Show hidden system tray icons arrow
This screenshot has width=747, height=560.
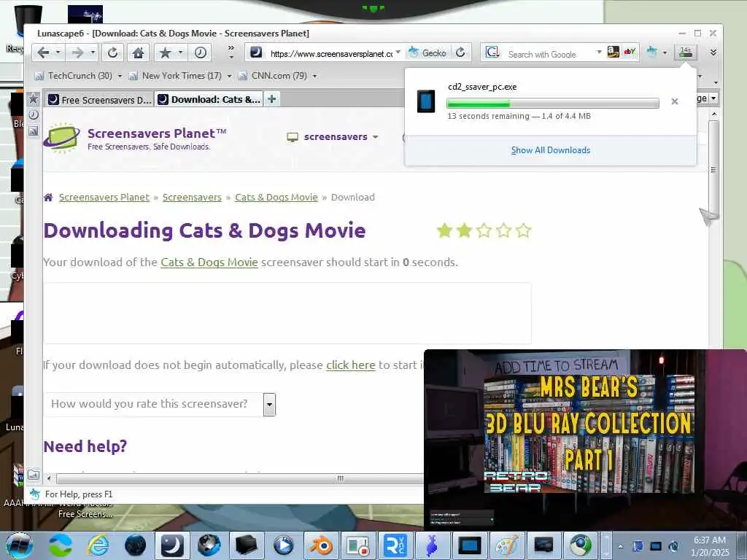(x=620, y=546)
